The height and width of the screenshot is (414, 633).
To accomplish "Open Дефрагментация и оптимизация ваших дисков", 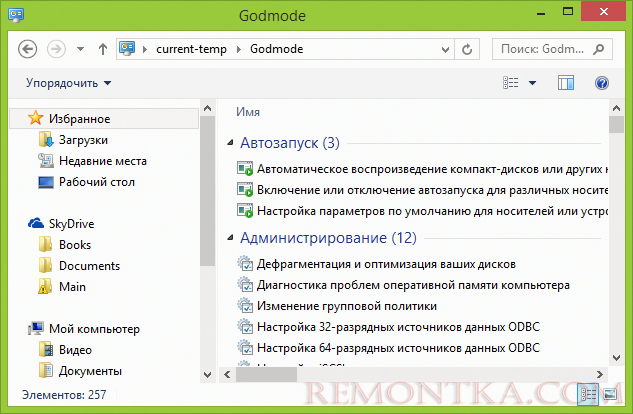I will coord(386,264).
